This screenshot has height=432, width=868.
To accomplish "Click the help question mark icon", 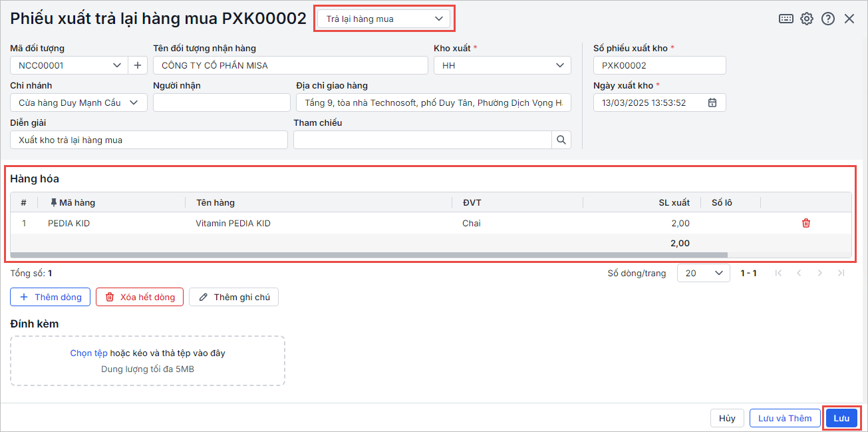I will click(x=828, y=19).
